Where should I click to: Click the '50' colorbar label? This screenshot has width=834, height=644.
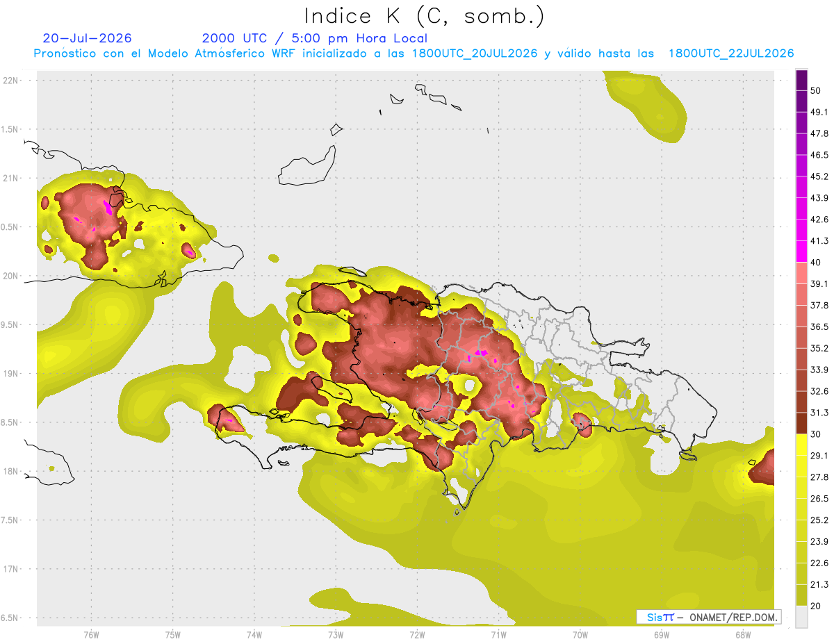[816, 90]
